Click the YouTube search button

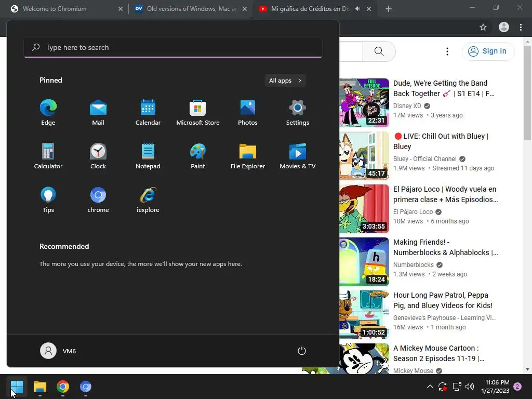[379, 51]
